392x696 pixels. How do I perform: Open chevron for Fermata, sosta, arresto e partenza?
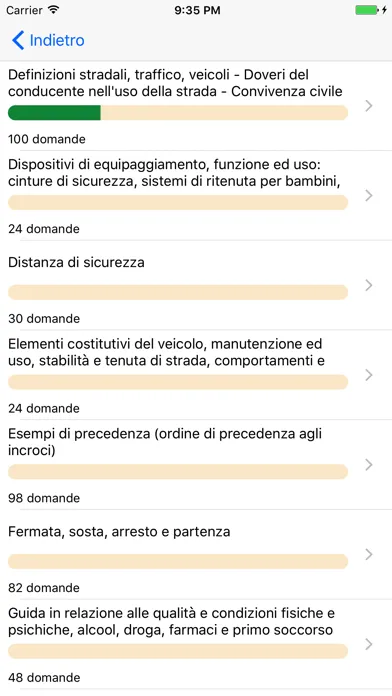[368, 554]
